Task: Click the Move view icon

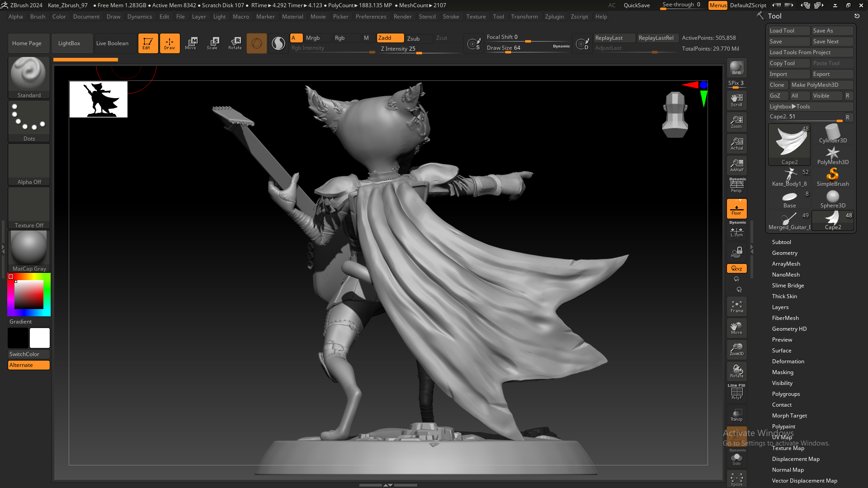Action: click(736, 328)
